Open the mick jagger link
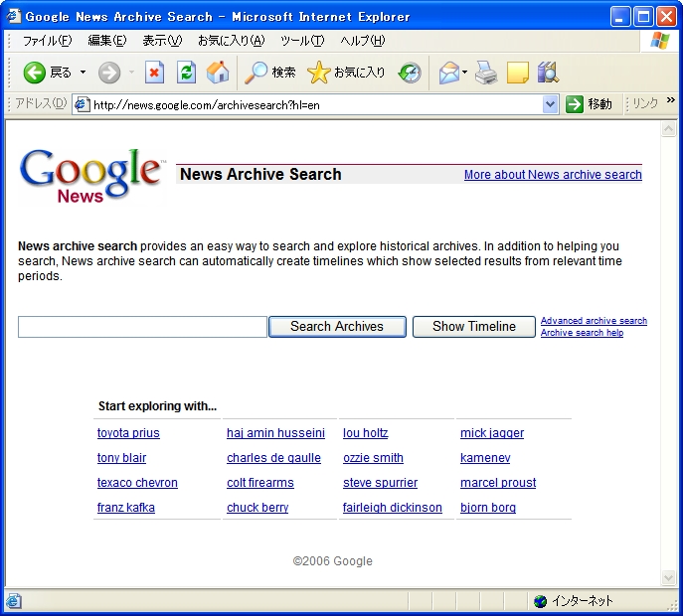Screen dimensions: 683x616 click(492, 433)
